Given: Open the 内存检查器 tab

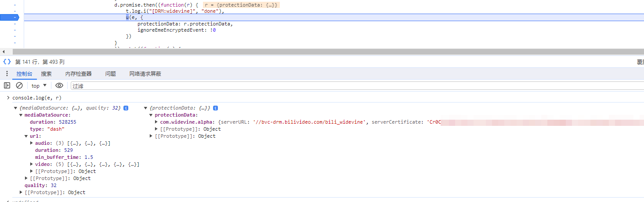Looking at the screenshot, I should click(x=79, y=74).
